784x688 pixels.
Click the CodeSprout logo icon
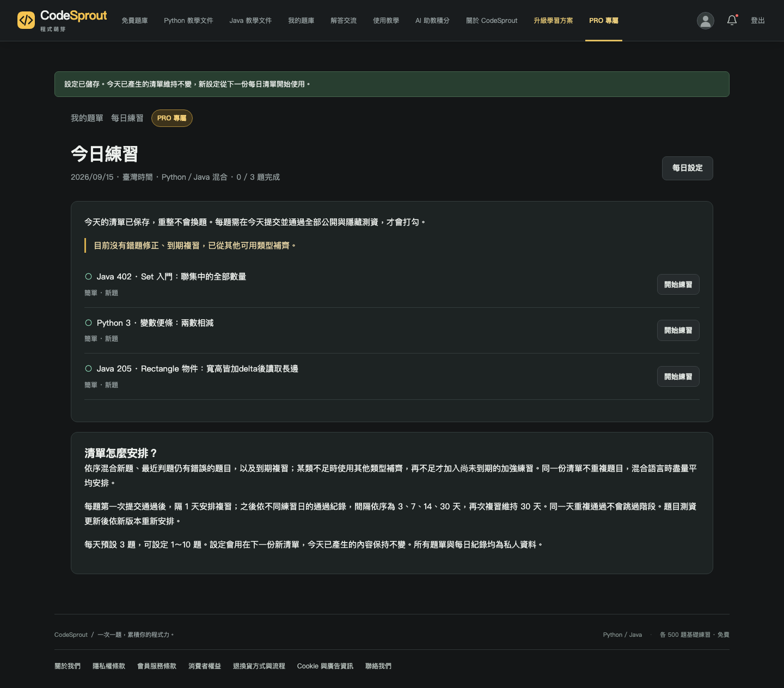[x=26, y=20]
